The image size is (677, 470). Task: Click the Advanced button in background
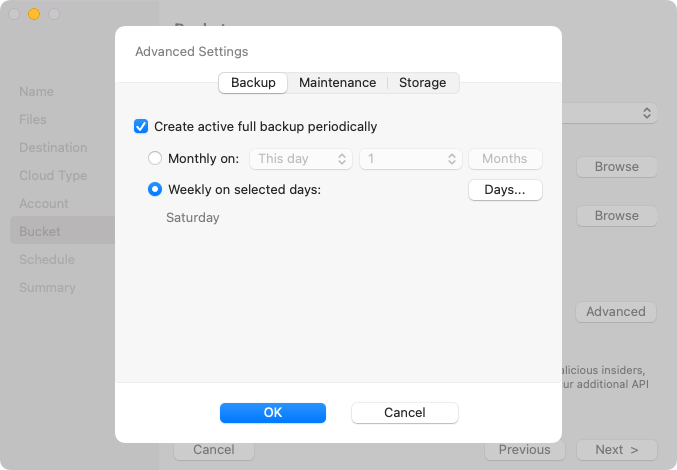[x=616, y=312]
